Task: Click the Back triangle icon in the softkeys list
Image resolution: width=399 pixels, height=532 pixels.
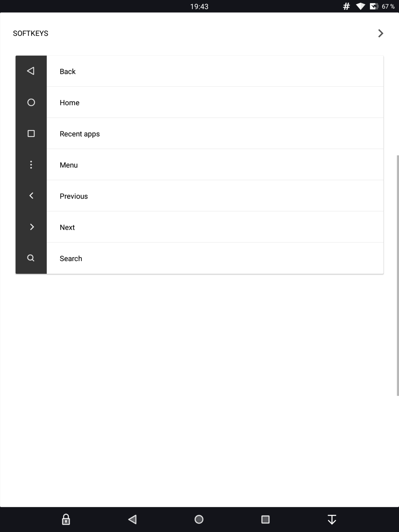Action: [31, 71]
